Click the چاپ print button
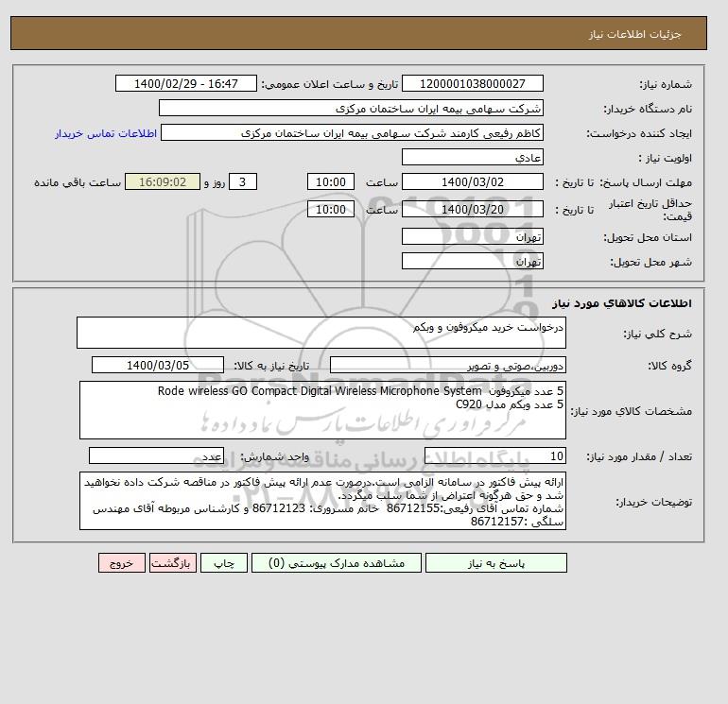 pos(224,562)
